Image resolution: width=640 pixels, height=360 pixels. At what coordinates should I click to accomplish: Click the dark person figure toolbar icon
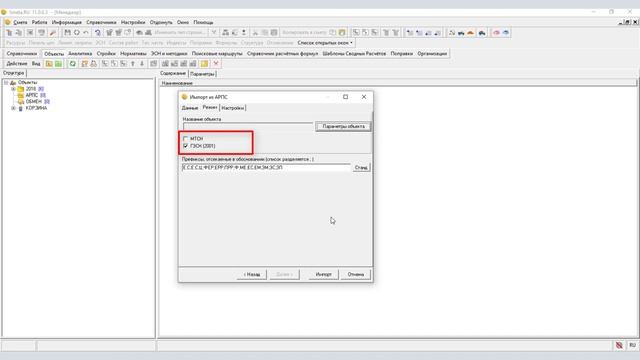point(244,33)
